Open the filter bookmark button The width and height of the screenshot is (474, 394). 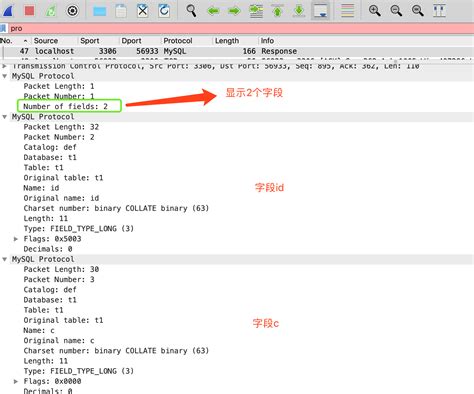pyautogui.click(x=3, y=29)
